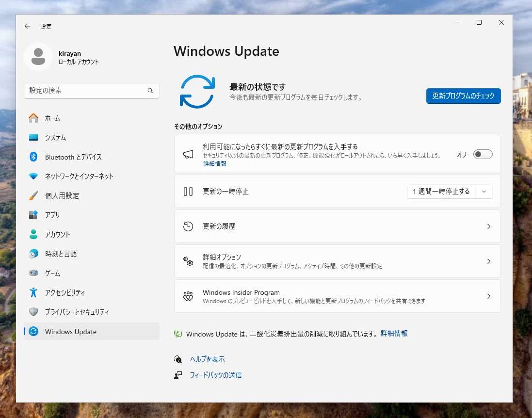Open 詳細情報 link about carbon emissions
This screenshot has width=532, height=418.
394,334
